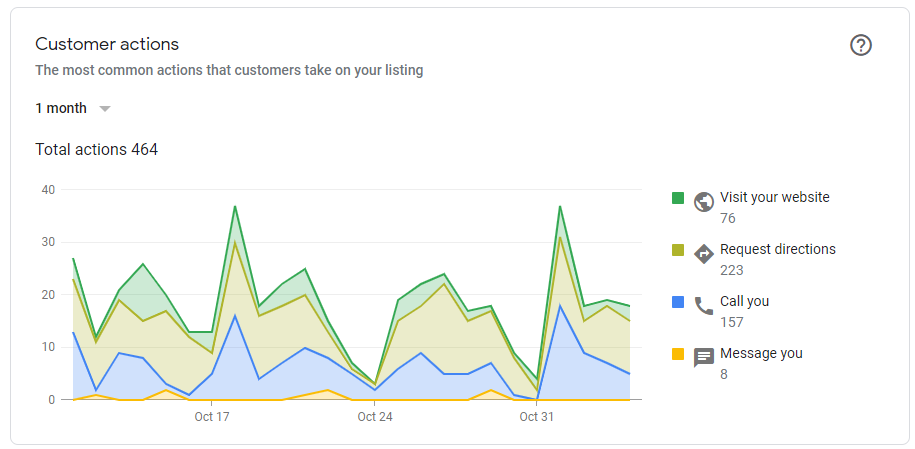Select the Request directions legend label
The height and width of the screenshot is (449, 915).
coord(778,249)
